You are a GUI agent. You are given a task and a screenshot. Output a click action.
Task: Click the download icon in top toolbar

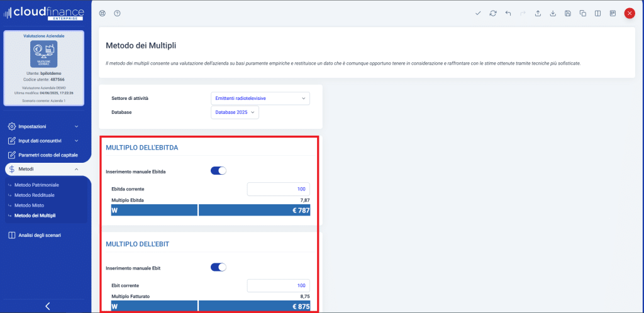(553, 13)
